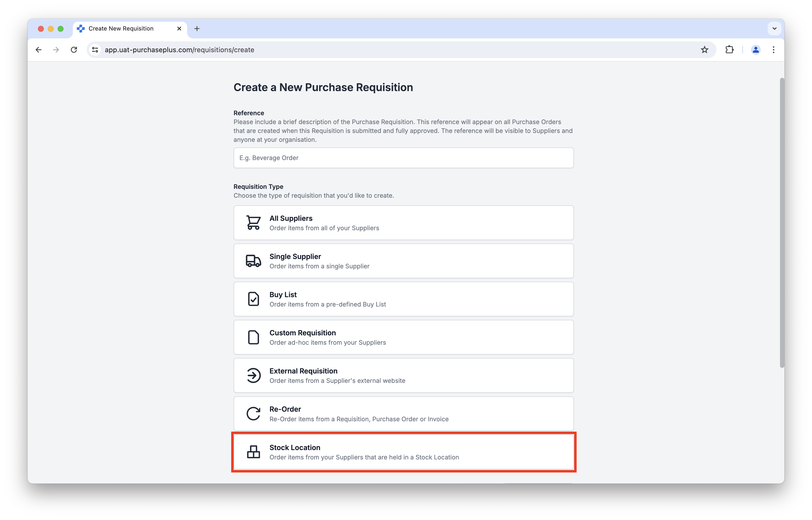Click the Re-Order circular refresh icon

pos(253,413)
